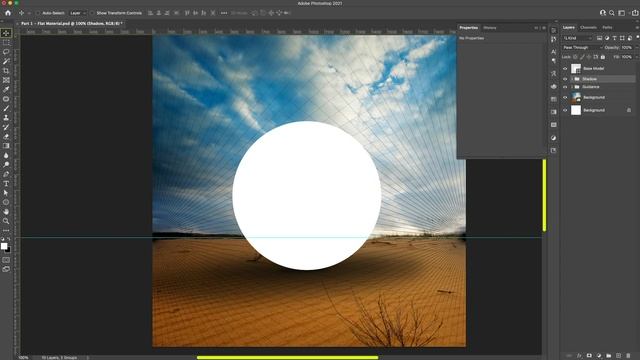Open the Opacity slider dropdown arrow
The height and width of the screenshot is (360, 640).
tap(636, 48)
